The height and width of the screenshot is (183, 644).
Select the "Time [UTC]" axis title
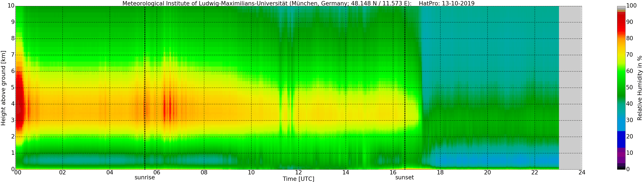(x=298, y=179)
